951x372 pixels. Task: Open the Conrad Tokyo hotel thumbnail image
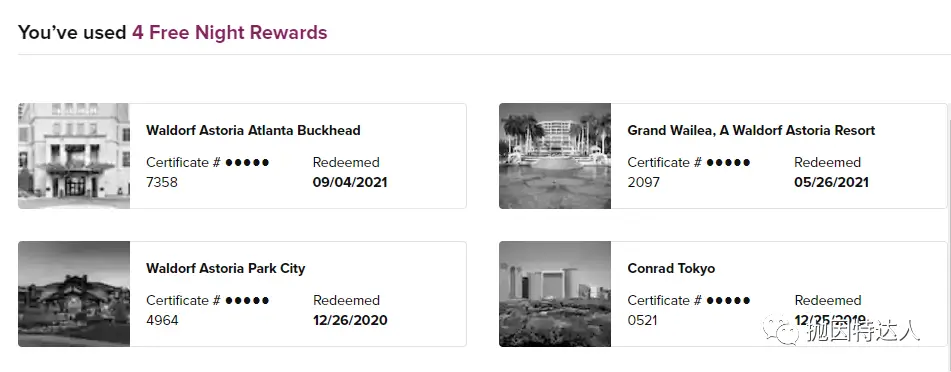[x=555, y=294]
